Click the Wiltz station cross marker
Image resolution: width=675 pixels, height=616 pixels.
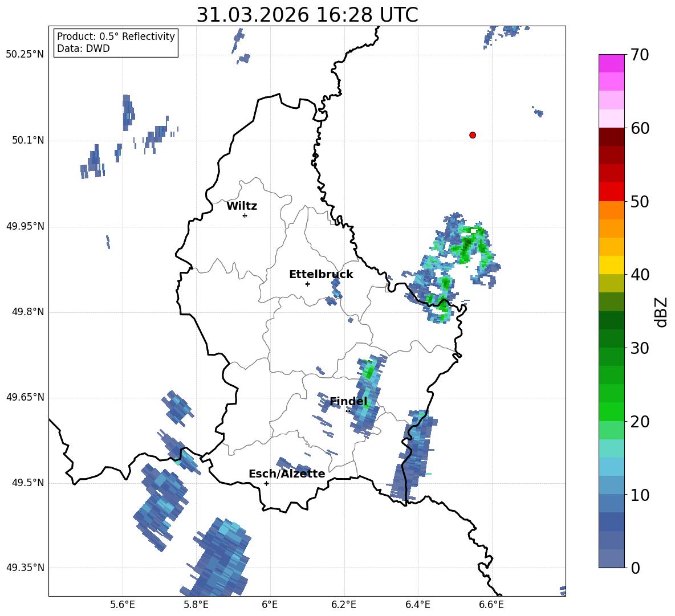point(245,215)
